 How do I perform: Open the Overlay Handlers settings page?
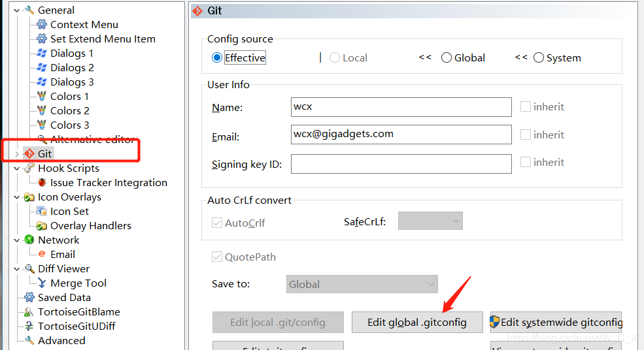(91, 226)
